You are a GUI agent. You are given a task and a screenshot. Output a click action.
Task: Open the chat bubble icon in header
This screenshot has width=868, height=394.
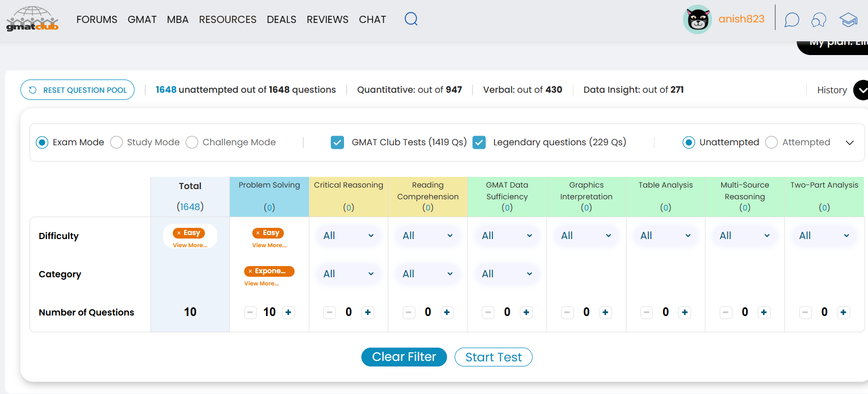click(791, 20)
